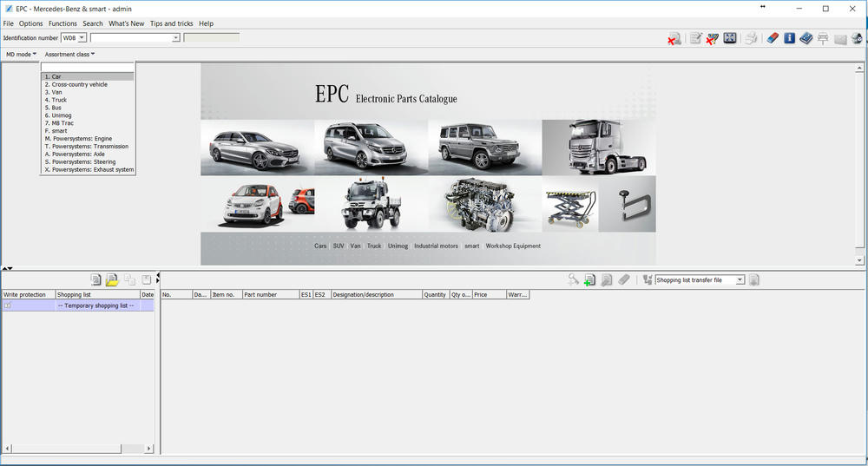
Task: Open the WDB identification prefix dropdown
Action: (82, 37)
